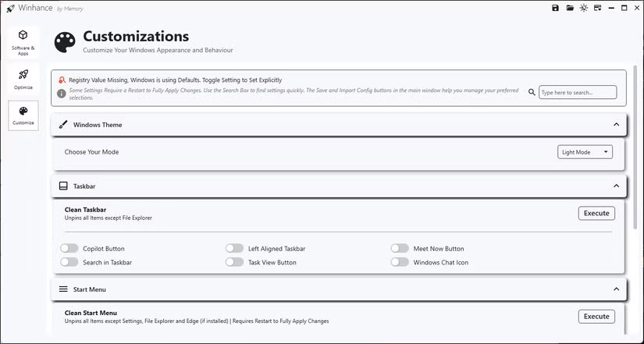Toggle the light/dark theme sun icon
Viewport: 644px width, 344px height.
[x=583, y=8]
